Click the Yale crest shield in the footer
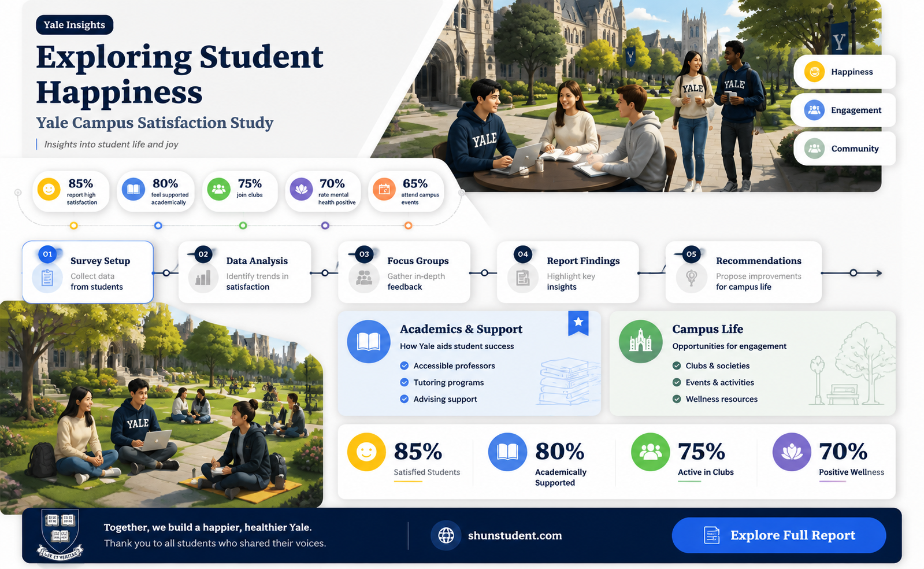This screenshot has width=924, height=569. click(x=60, y=534)
